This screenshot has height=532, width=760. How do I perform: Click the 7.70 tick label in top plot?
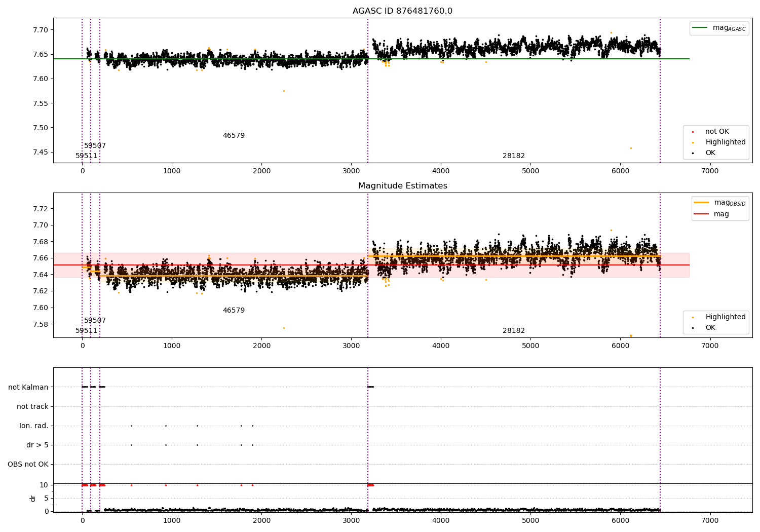pos(40,30)
